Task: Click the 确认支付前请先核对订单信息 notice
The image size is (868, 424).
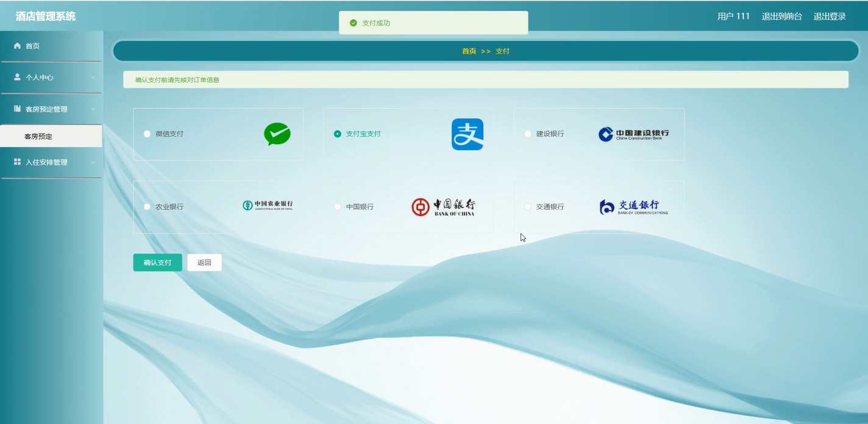Action: tap(486, 79)
